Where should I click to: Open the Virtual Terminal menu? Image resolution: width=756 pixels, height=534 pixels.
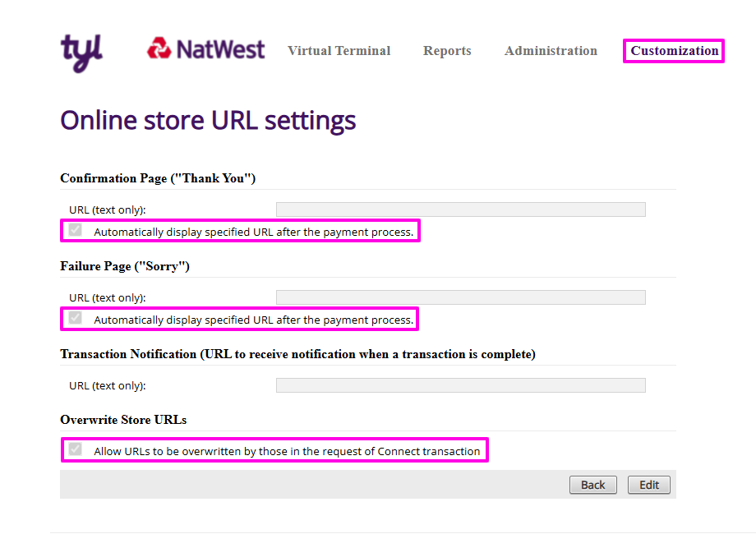tap(339, 51)
